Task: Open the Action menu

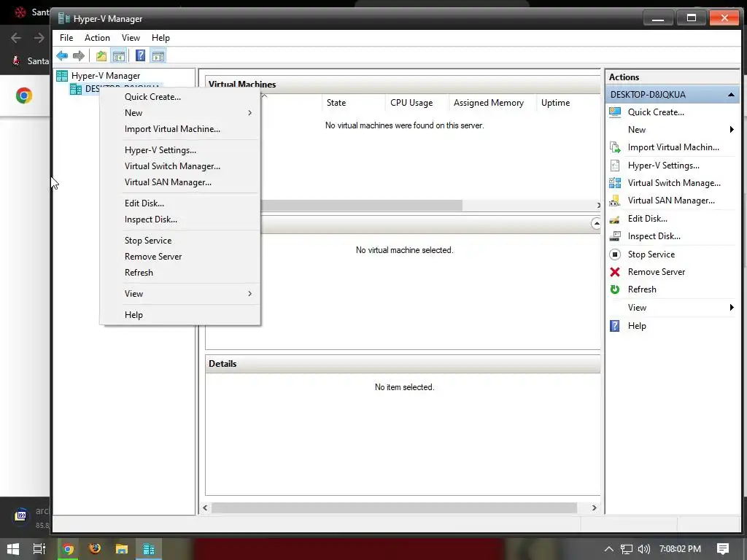Action: 97,38
